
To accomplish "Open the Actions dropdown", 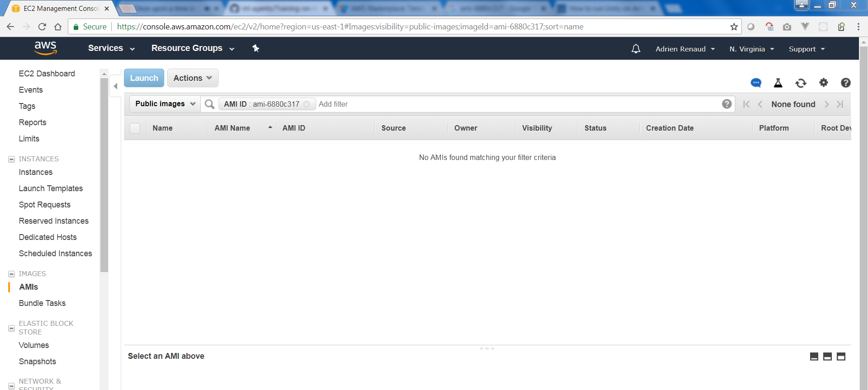I will 193,78.
